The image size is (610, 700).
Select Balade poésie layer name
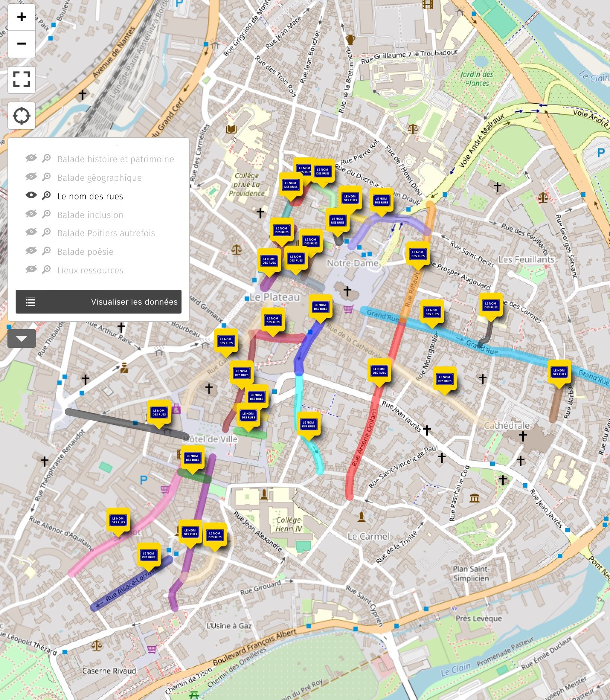click(85, 252)
